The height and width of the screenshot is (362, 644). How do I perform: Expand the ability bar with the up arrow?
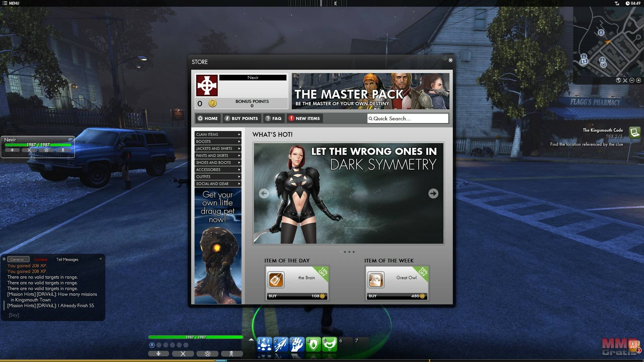(251, 340)
